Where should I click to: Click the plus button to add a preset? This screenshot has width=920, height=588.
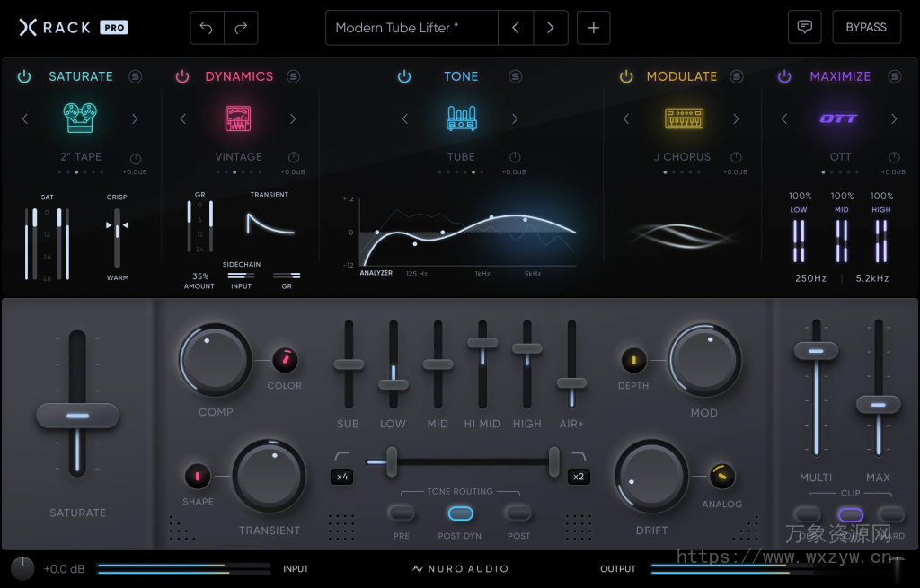(x=593, y=27)
